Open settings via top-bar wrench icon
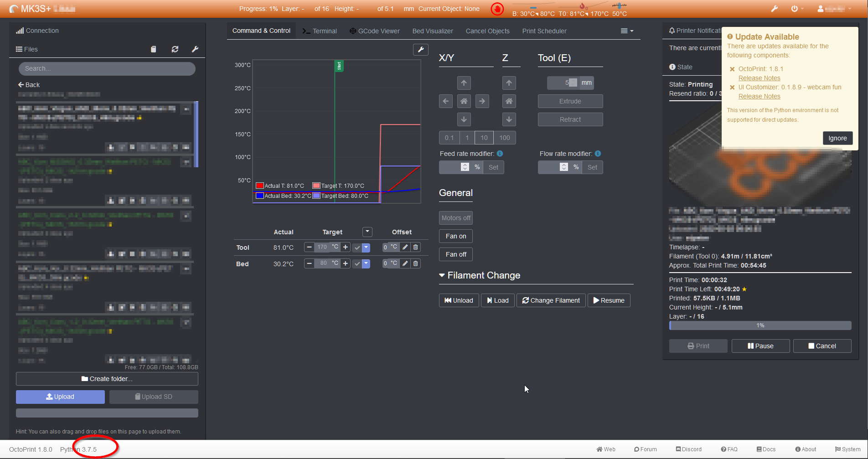 [774, 9]
